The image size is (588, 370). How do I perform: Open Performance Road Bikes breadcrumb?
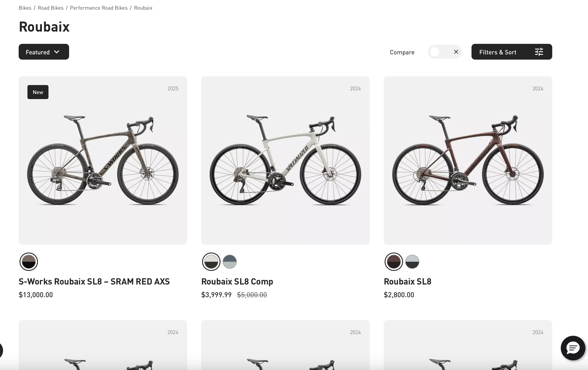pos(99,8)
